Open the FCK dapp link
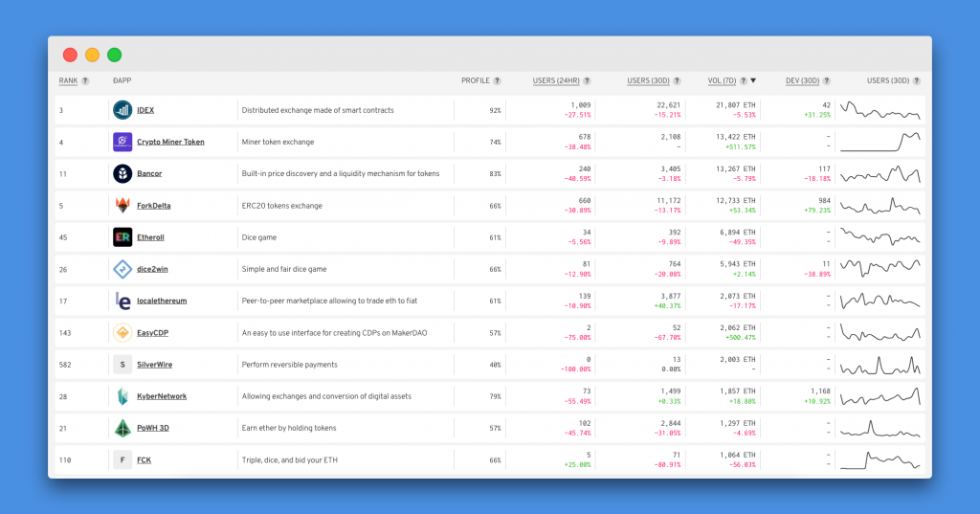Viewport: 980px width, 514px height. coord(144,460)
